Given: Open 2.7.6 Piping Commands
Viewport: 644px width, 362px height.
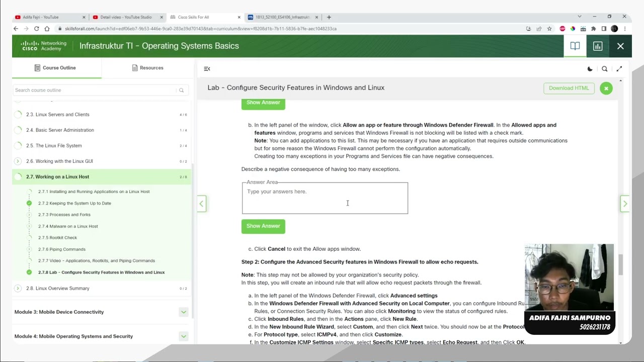Looking at the screenshot, I should click(x=62, y=249).
